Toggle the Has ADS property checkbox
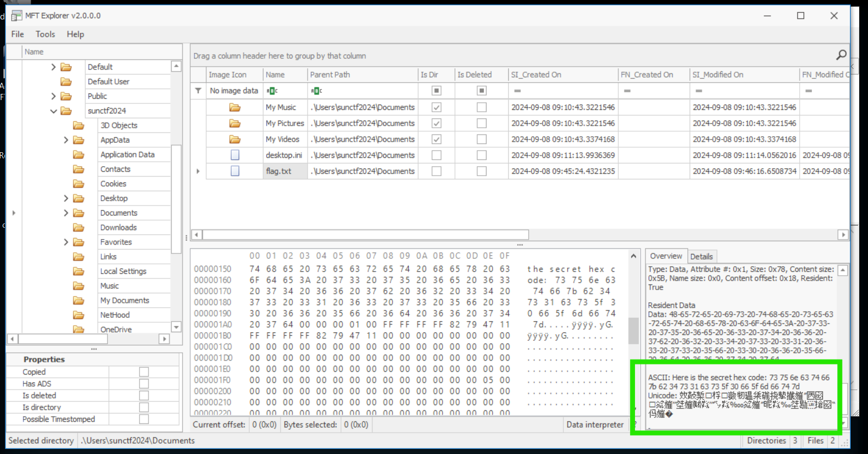This screenshot has width=868, height=454. (x=144, y=383)
